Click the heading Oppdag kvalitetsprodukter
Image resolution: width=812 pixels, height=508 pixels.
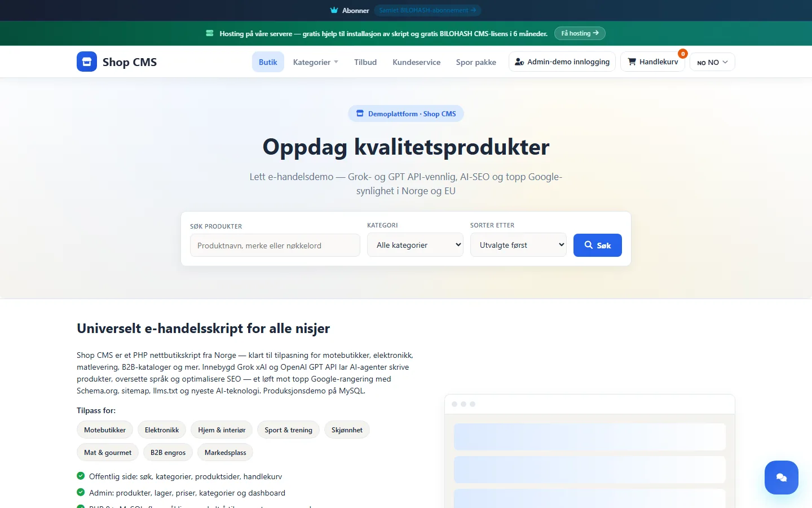(406, 147)
